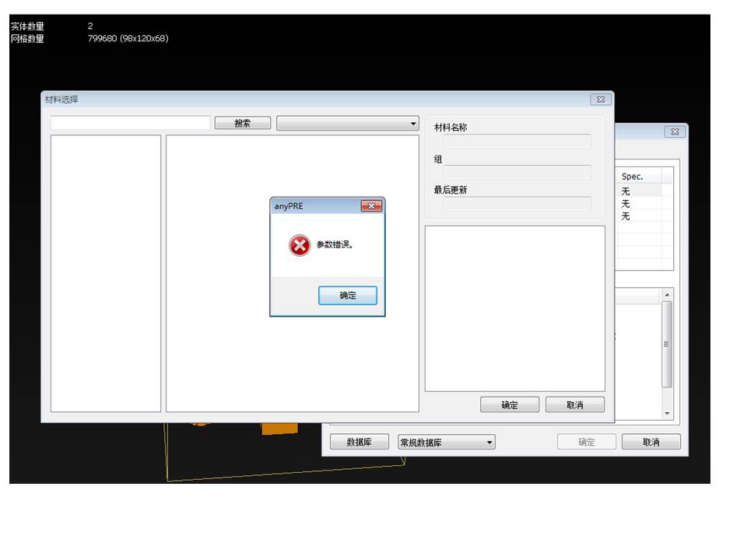Image resolution: width=747 pixels, height=560 pixels.
Task: Click 确定 in the 材料选择 dialog
Action: point(510,404)
